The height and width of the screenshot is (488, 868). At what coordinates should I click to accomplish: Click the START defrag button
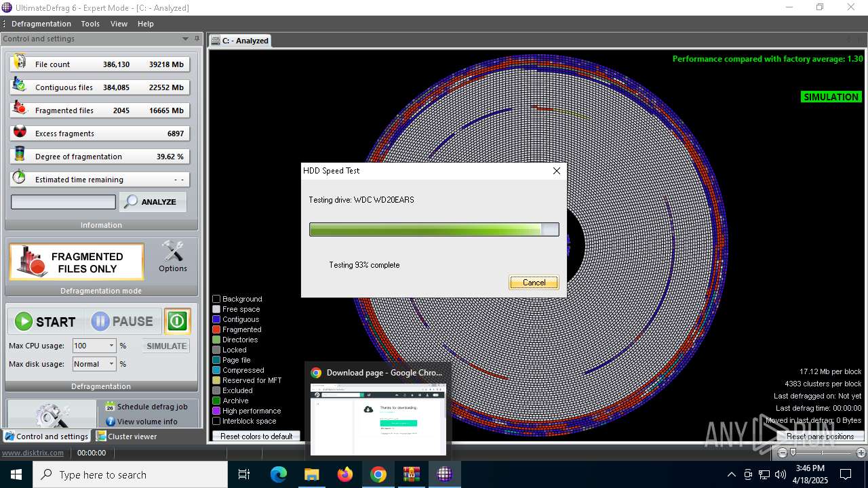(46, 321)
